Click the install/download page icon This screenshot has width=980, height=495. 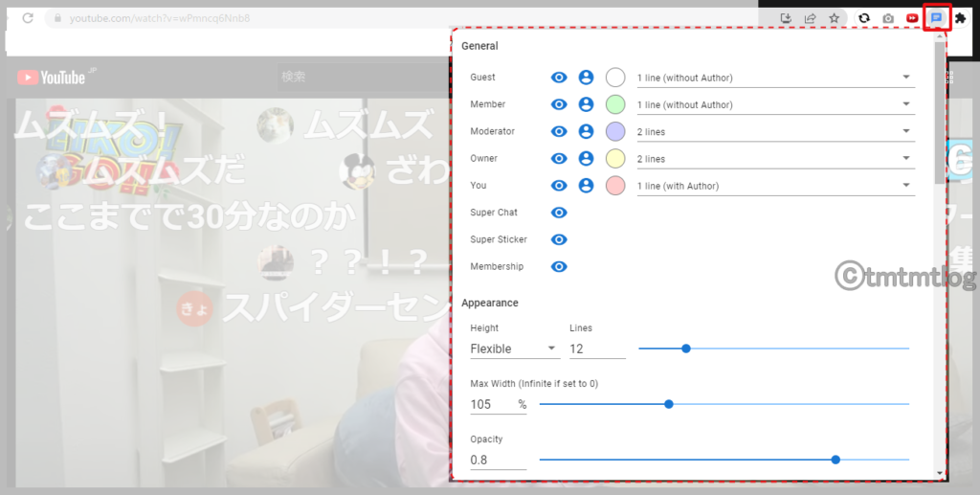pyautogui.click(x=787, y=18)
